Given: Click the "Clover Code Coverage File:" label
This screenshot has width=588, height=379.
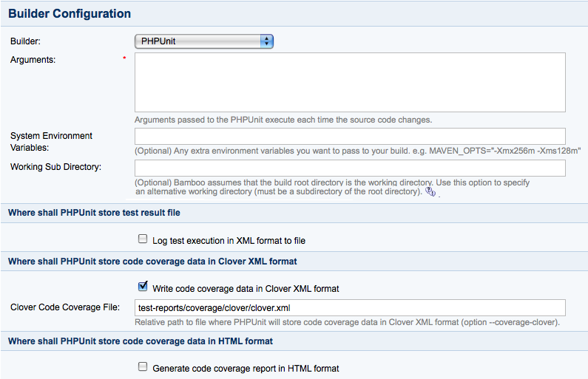Looking at the screenshot, I should coord(65,307).
